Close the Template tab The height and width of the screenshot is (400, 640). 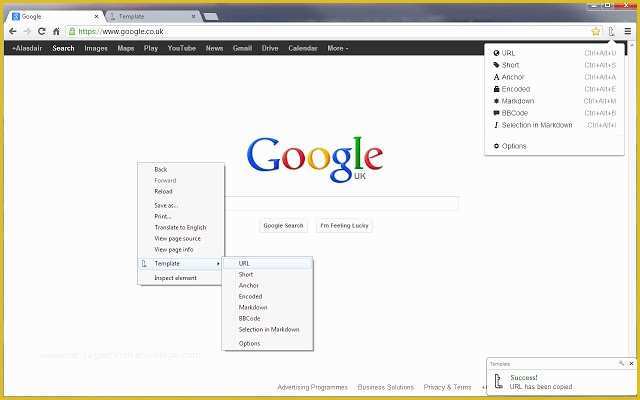coord(194,17)
